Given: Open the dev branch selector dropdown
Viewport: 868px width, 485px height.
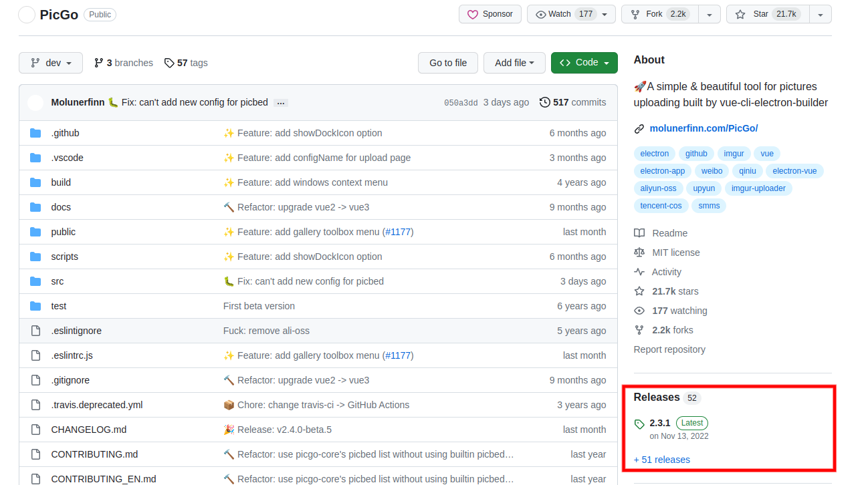Looking at the screenshot, I should coord(51,63).
